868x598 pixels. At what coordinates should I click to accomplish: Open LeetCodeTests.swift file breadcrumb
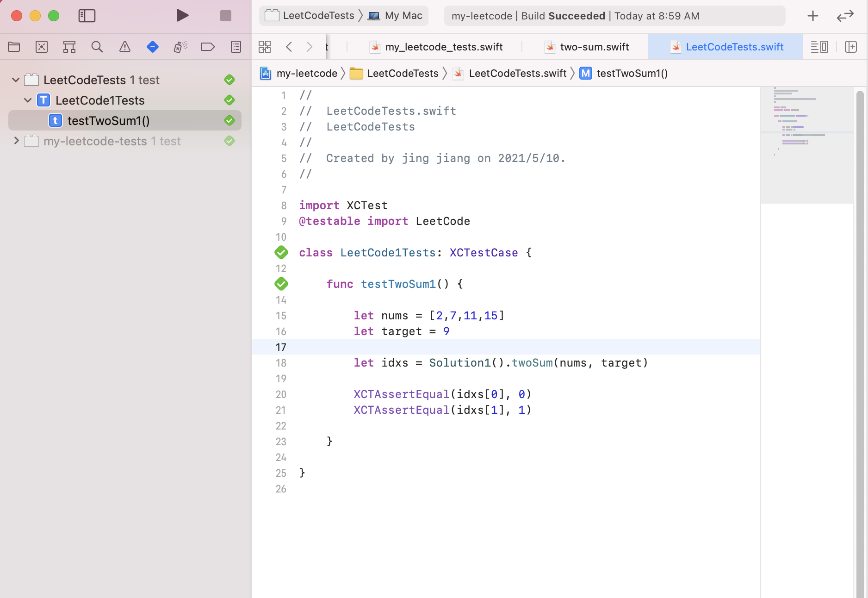click(509, 73)
